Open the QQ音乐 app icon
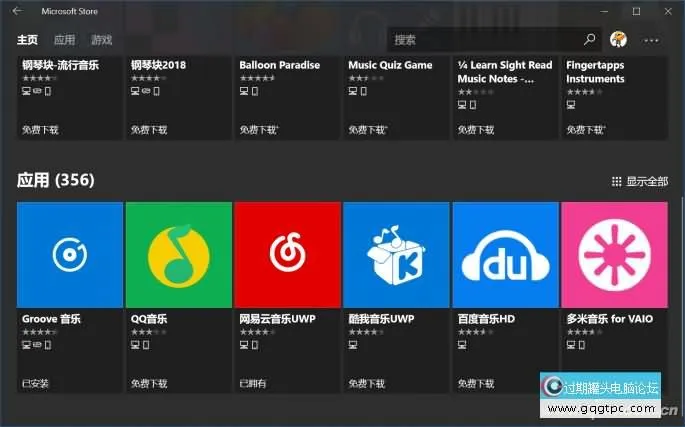 (x=178, y=256)
